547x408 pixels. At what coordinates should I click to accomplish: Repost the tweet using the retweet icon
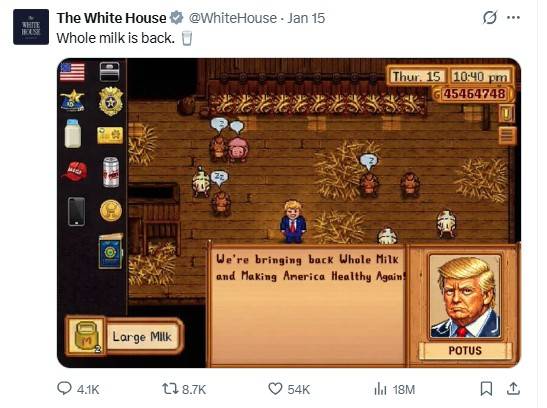pos(170,388)
